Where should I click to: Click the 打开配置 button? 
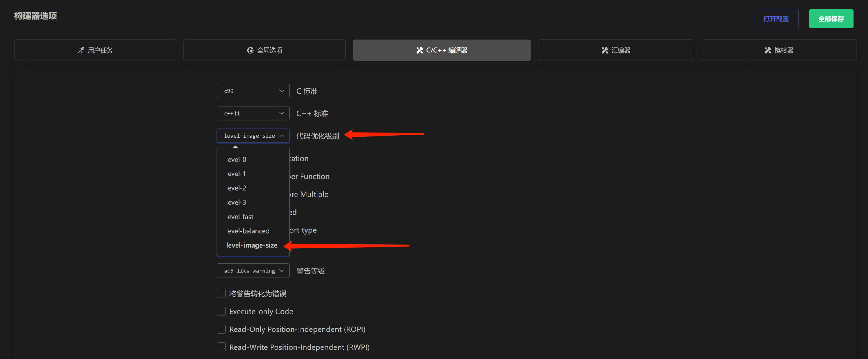pyautogui.click(x=776, y=19)
